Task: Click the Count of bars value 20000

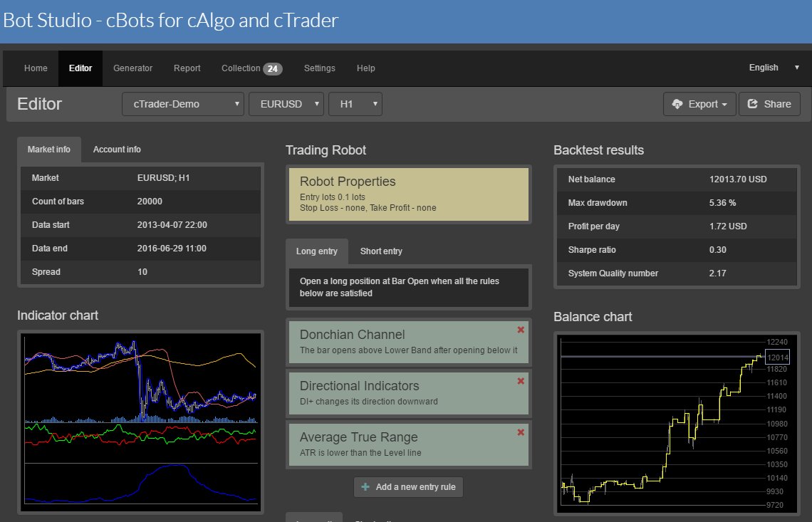Action: (150, 202)
